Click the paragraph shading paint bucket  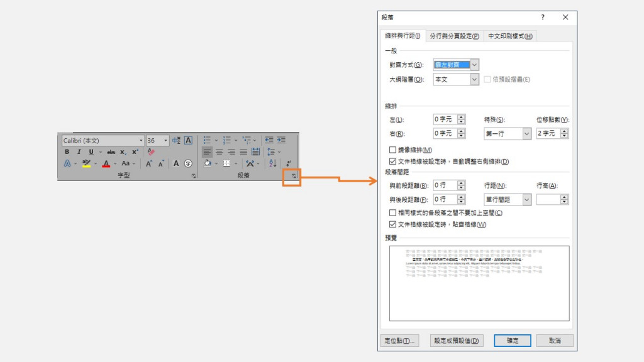[208, 163]
